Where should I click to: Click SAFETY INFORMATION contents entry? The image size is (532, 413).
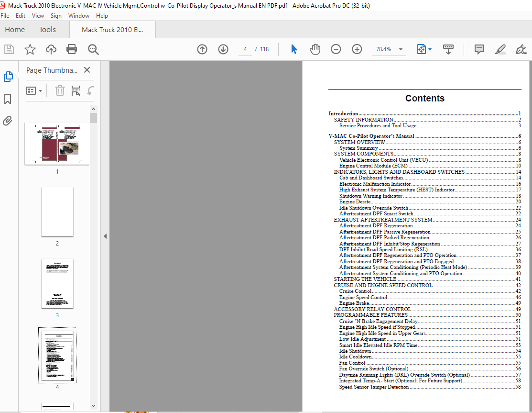[427, 120]
